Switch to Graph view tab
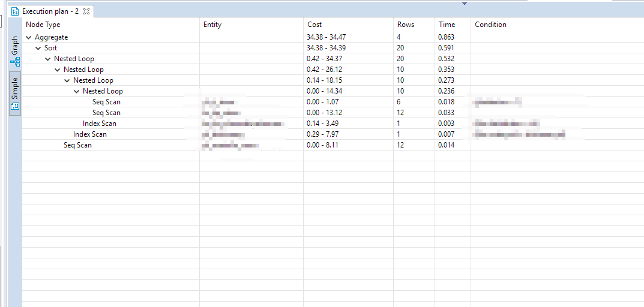The image size is (644, 307). [x=15, y=52]
